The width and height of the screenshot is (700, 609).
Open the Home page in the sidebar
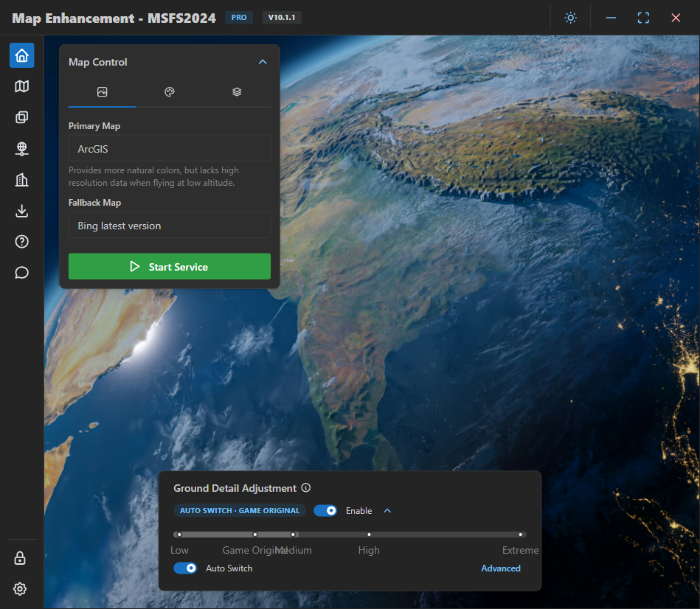click(x=22, y=56)
